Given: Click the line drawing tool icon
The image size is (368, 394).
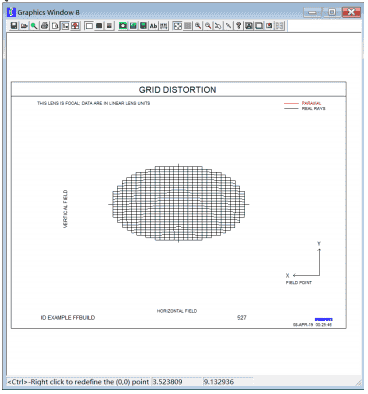Looking at the screenshot, I should [x=228, y=26].
